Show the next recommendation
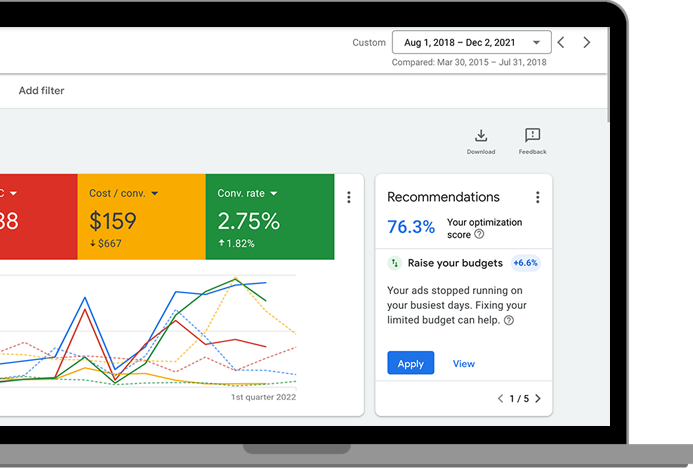The height and width of the screenshot is (469, 693). [x=538, y=399]
